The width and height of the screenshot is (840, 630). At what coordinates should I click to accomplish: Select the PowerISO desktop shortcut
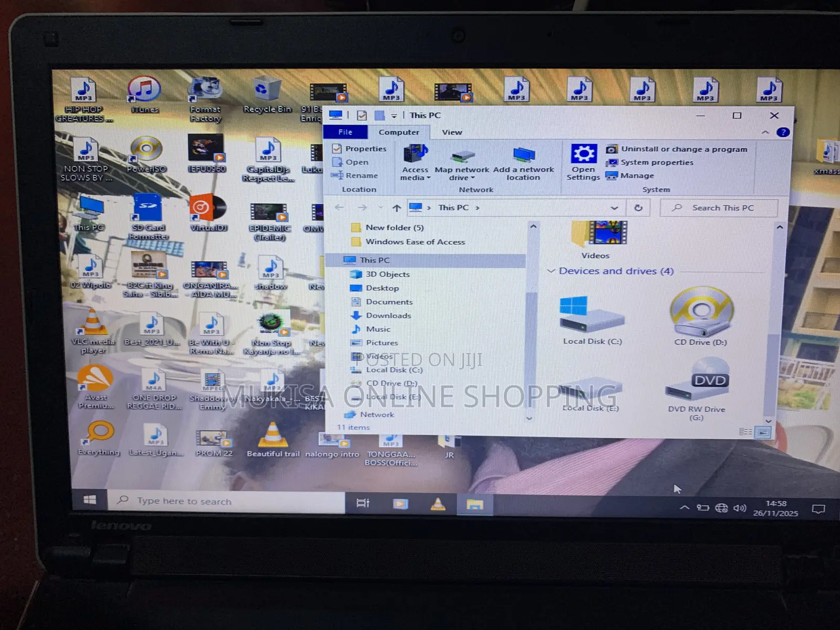[146, 154]
